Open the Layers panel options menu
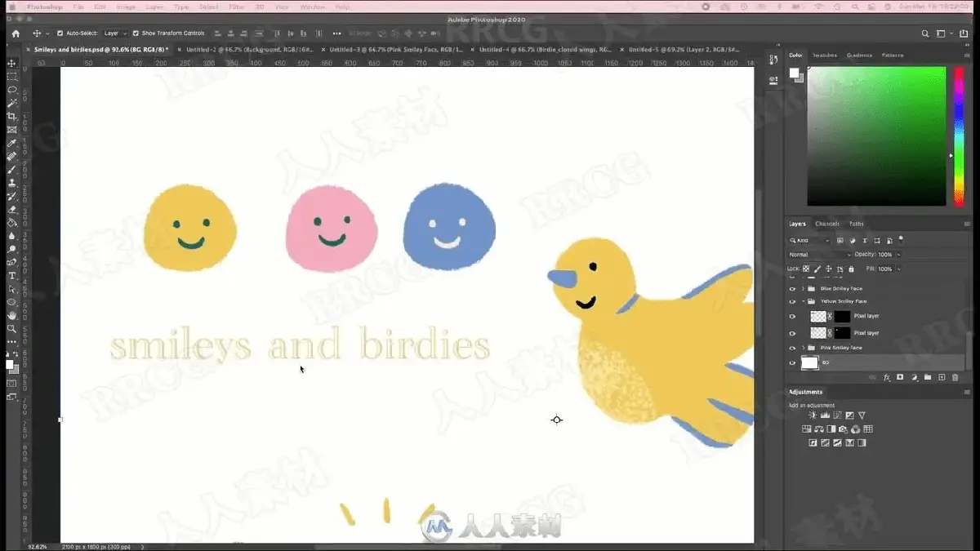This screenshot has height=551, width=980. click(968, 224)
